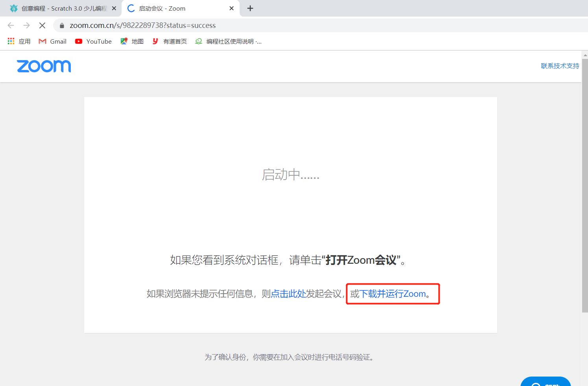Go back to the previous page

(x=11, y=25)
